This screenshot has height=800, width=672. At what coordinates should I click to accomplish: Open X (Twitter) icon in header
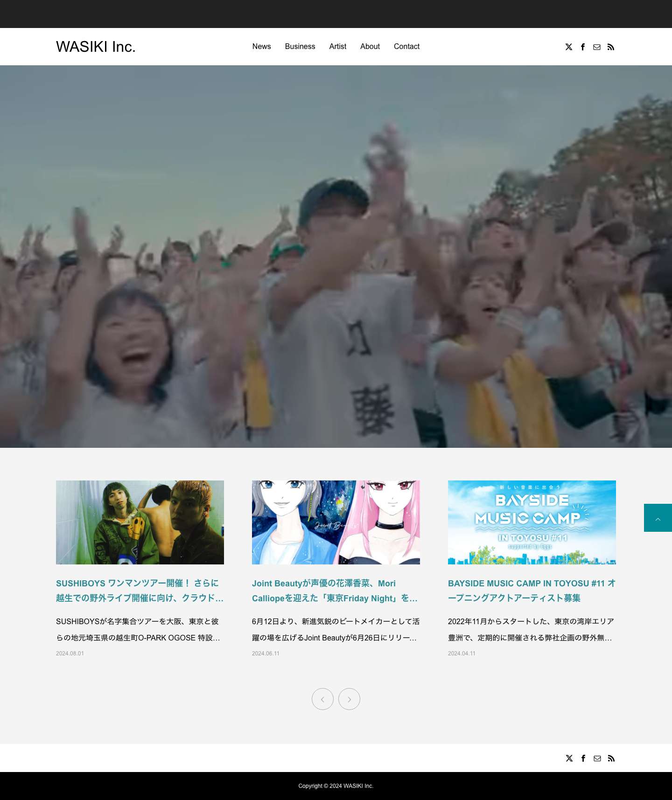(569, 47)
